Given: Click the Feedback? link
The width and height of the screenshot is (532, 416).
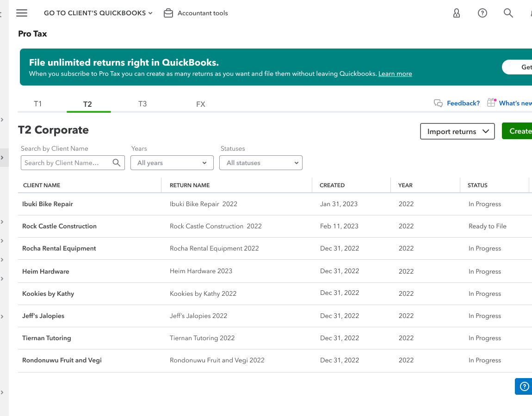Looking at the screenshot, I should [463, 103].
